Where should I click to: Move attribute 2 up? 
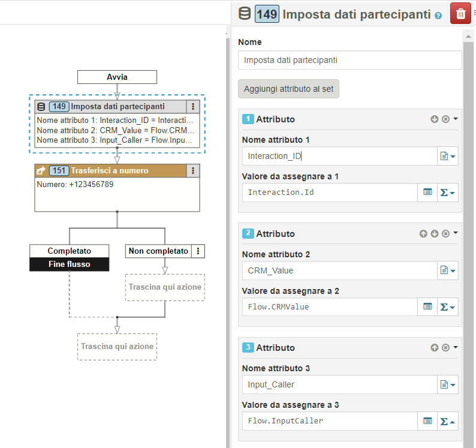(423, 233)
